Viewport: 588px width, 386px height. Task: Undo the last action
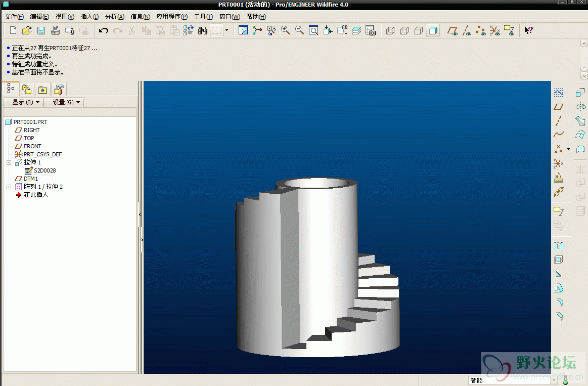[x=104, y=30]
